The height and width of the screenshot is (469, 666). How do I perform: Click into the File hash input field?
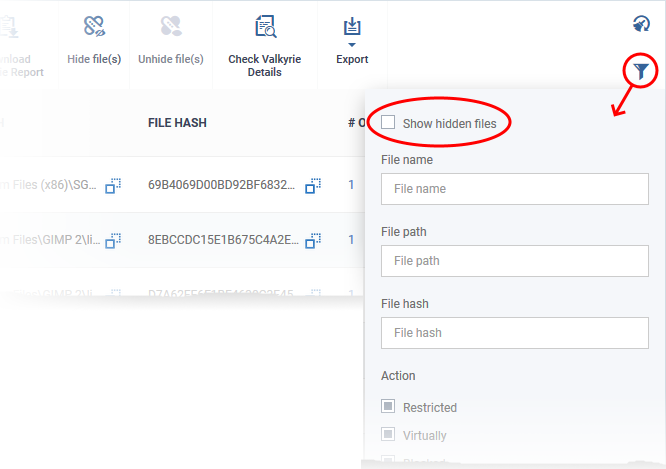(514, 333)
